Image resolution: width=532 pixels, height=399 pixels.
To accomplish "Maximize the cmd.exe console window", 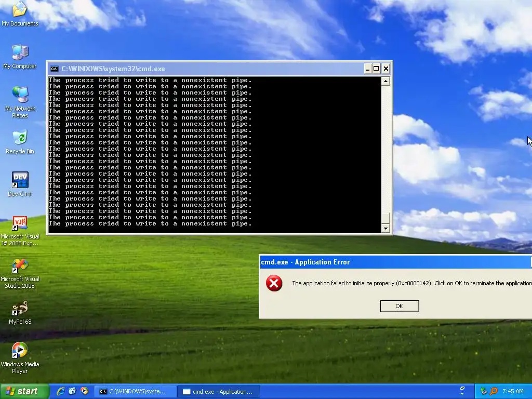I will pos(376,69).
